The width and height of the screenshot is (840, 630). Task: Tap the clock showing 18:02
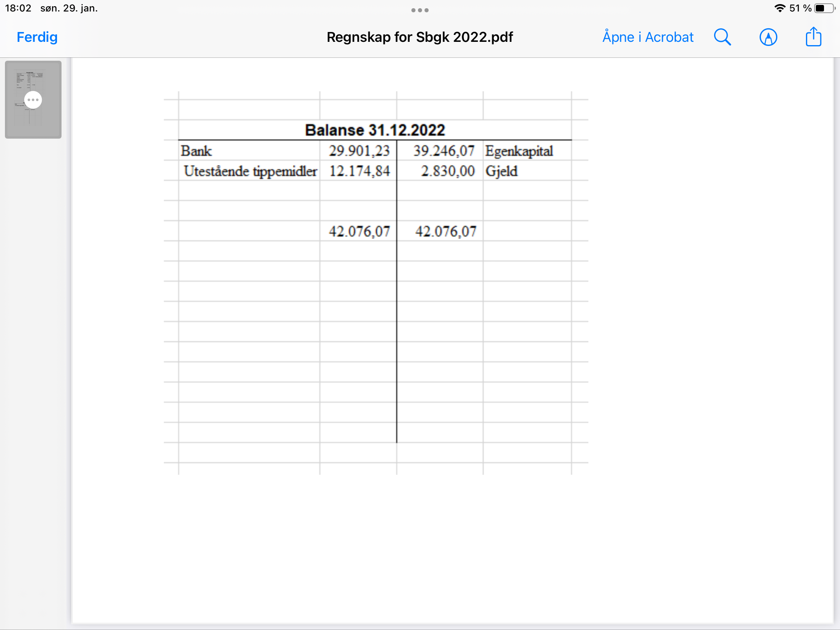18,8
